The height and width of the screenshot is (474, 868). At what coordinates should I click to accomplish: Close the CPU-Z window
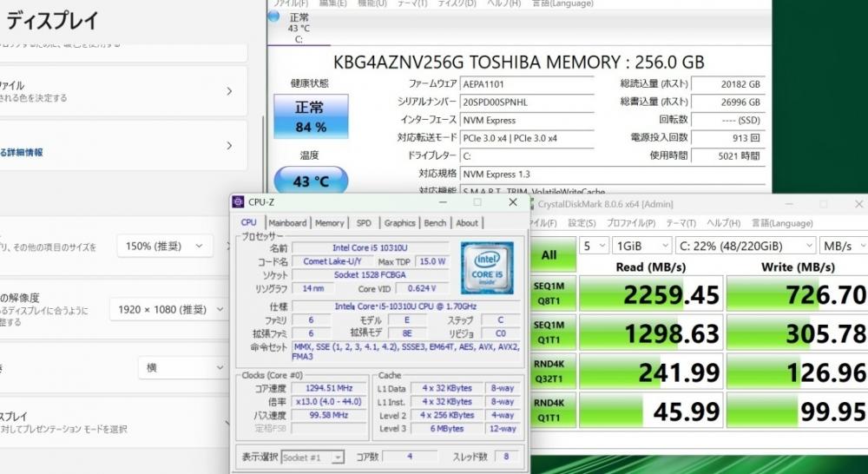513,202
